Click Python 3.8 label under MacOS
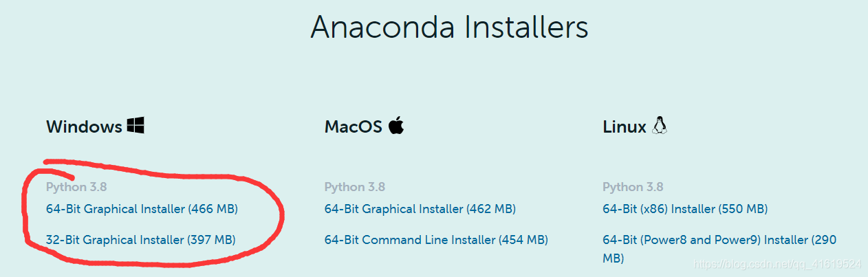This screenshot has height=277, width=868. pyautogui.click(x=355, y=187)
